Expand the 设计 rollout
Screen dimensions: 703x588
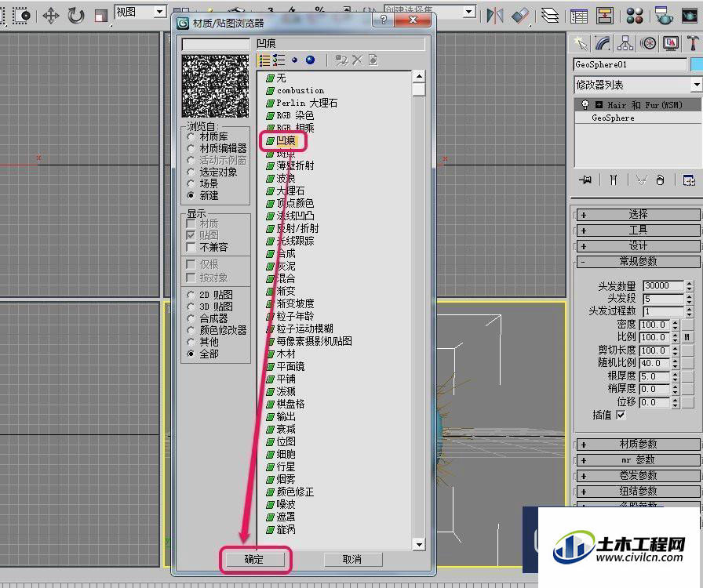pyautogui.click(x=638, y=246)
